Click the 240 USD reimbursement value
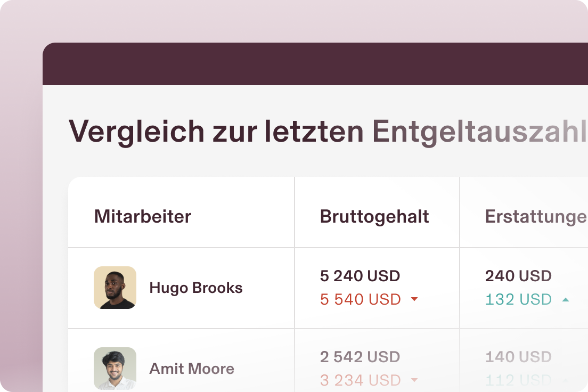588x392 pixels. click(518, 276)
